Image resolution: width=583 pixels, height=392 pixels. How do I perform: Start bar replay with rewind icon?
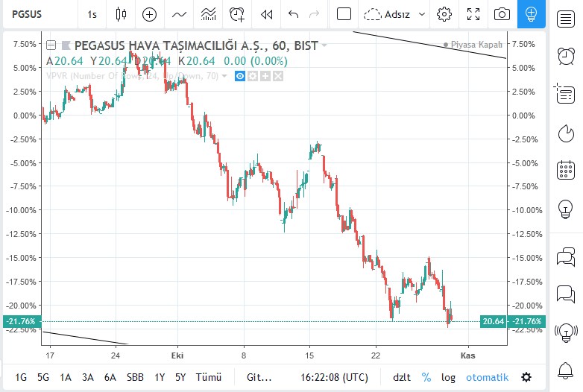pyautogui.click(x=267, y=14)
